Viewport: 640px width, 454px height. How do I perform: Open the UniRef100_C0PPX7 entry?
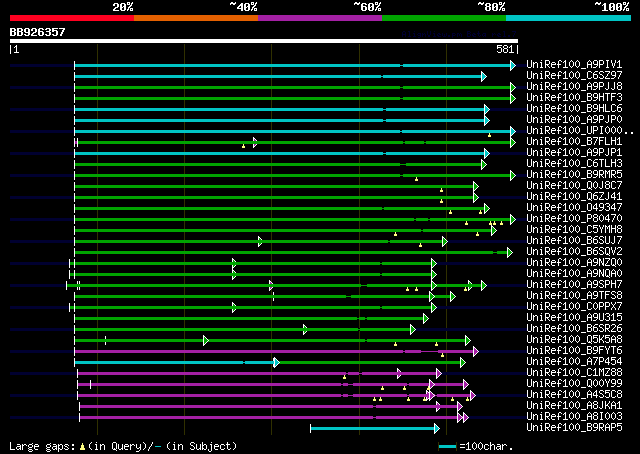574,307
